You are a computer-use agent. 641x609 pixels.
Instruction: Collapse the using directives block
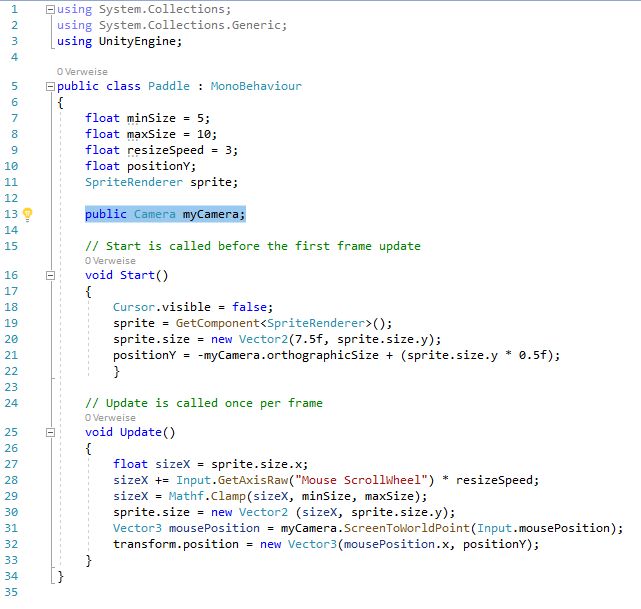[51, 9]
